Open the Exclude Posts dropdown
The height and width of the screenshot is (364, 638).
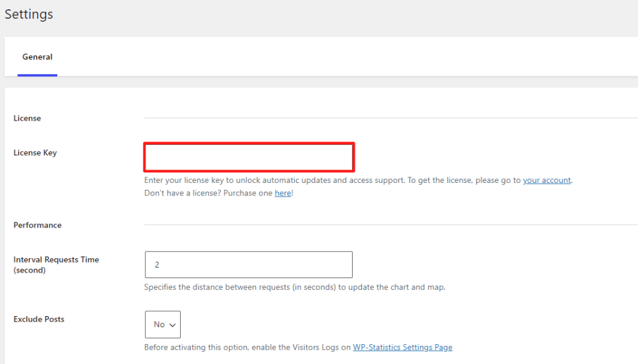163,324
